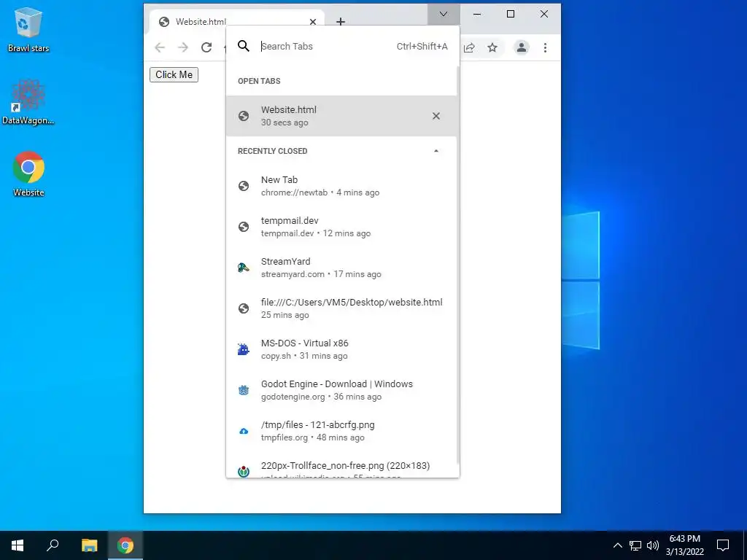Open Chrome's three-dot menu

pos(545,47)
